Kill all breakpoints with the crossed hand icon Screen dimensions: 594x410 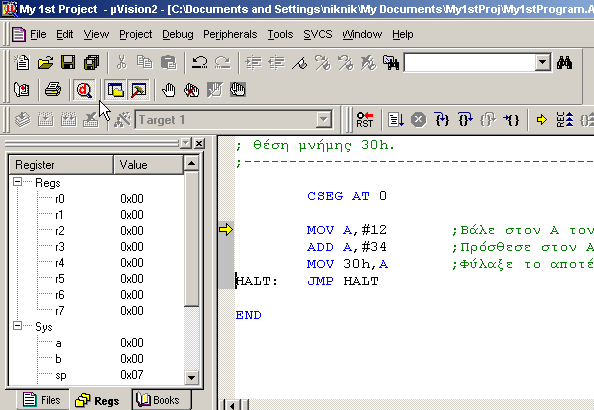[x=192, y=90]
